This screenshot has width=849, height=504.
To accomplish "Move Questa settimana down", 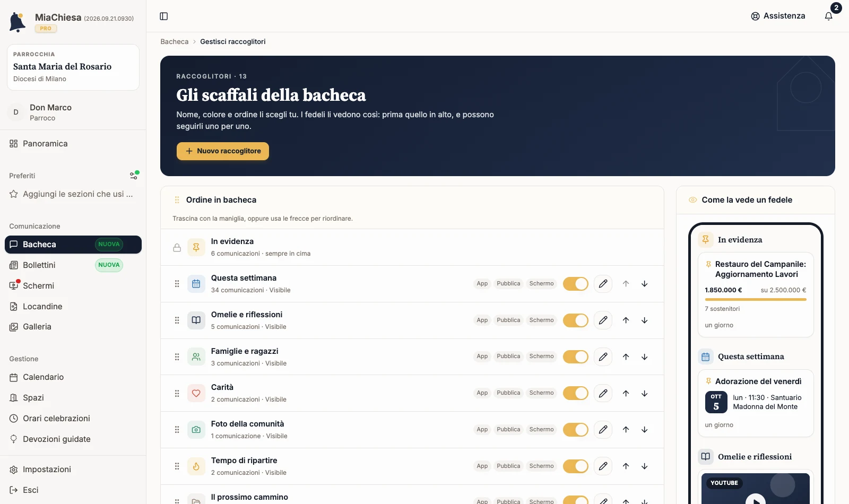I will coord(645,284).
